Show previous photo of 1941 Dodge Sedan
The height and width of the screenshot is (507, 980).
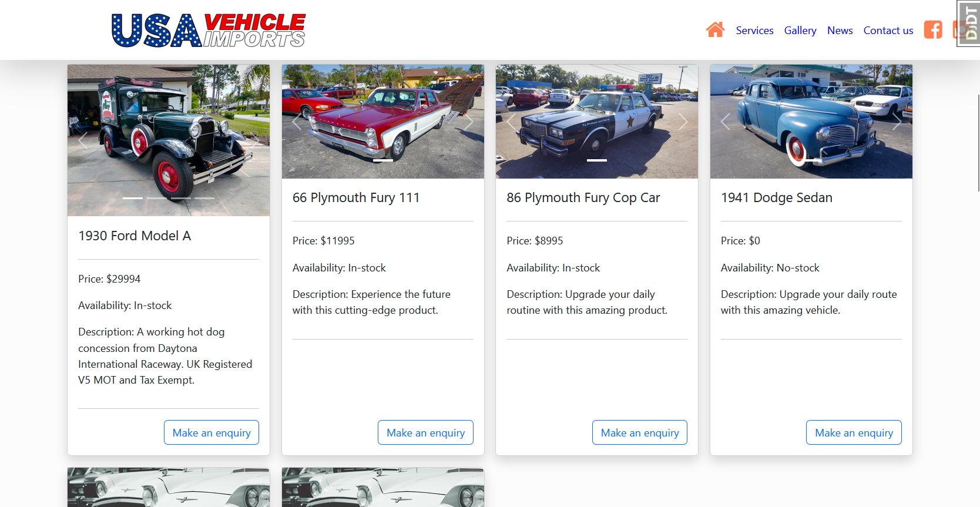(726, 122)
